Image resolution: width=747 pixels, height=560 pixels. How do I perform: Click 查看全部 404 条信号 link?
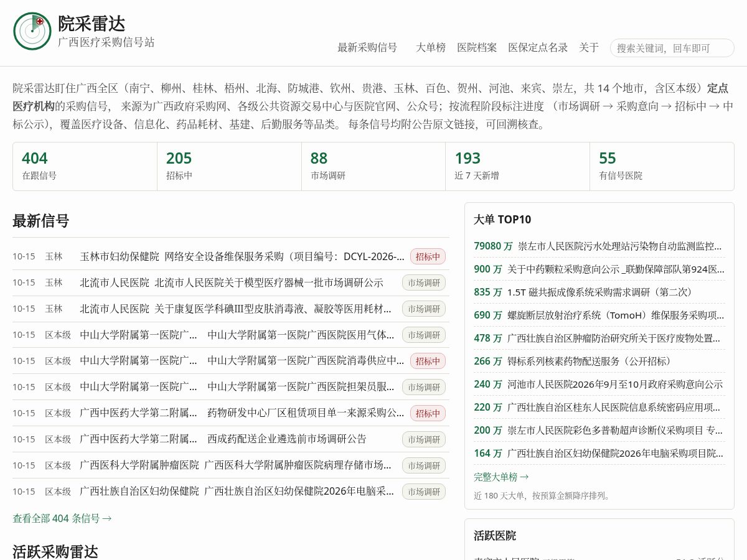pyautogui.click(x=62, y=518)
